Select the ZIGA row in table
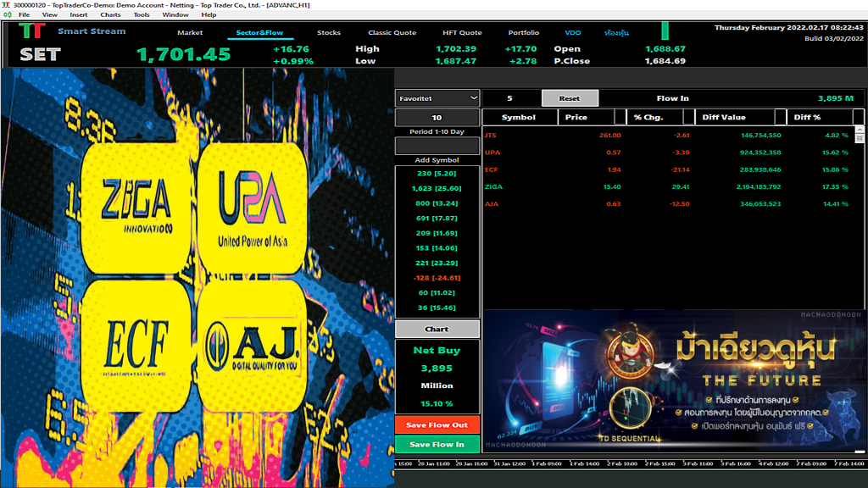Image resolution: width=868 pixels, height=488 pixels. coord(668,186)
